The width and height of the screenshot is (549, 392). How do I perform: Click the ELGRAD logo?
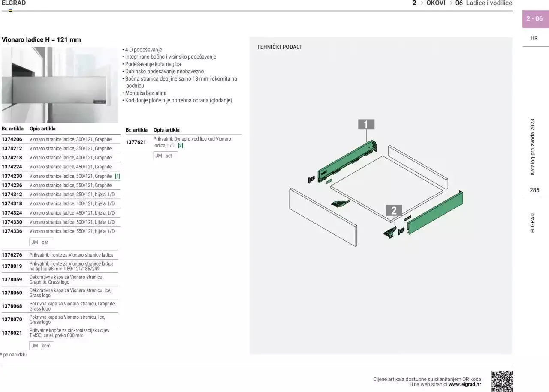coord(14,3)
